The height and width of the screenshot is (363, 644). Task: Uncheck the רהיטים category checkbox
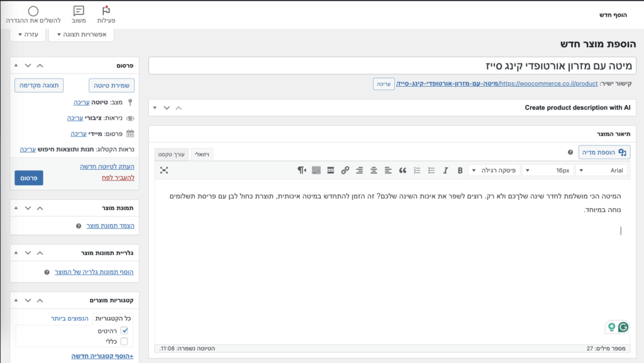pyautogui.click(x=125, y=330)
